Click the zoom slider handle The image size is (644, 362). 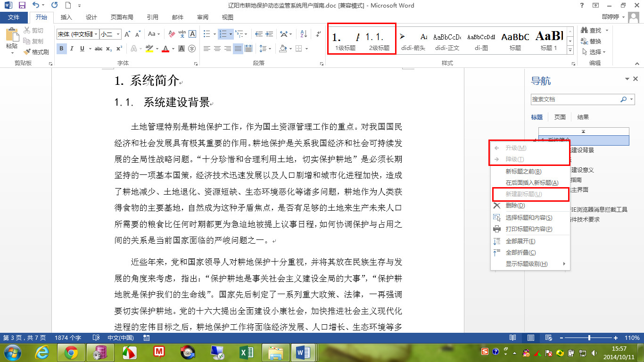point(589,338)
